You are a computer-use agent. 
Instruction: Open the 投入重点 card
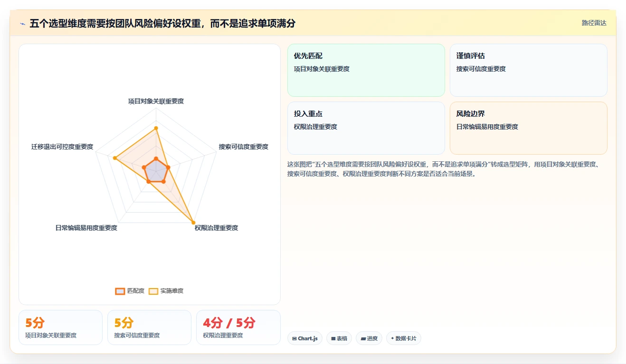point(366,128)
